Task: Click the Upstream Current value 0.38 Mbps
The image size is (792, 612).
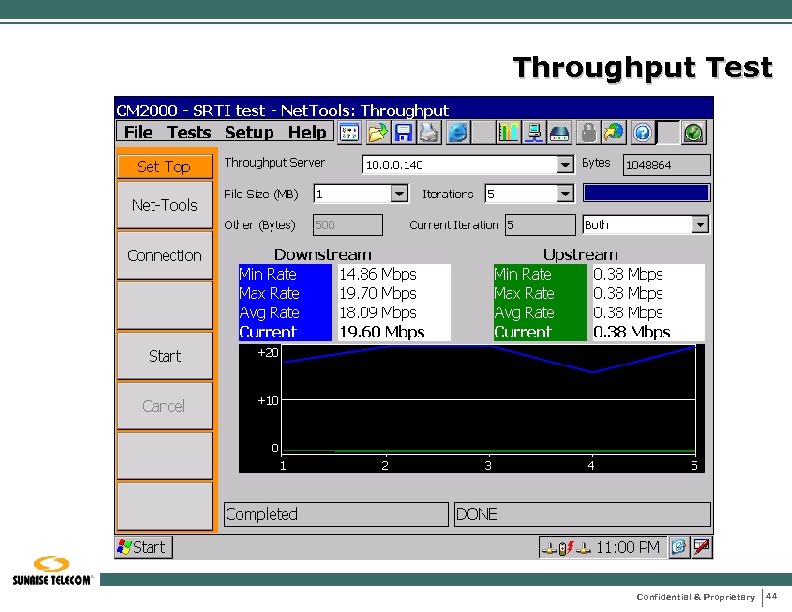Action: click(631, 332)
